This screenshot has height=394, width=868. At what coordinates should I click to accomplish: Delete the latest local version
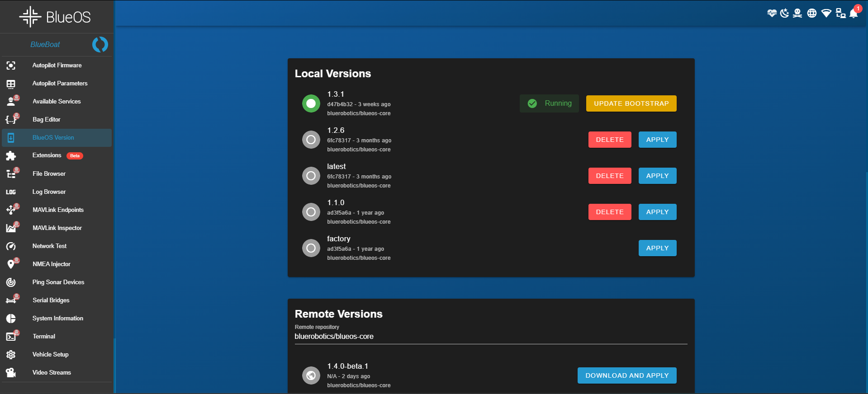(x=610, y=176)
